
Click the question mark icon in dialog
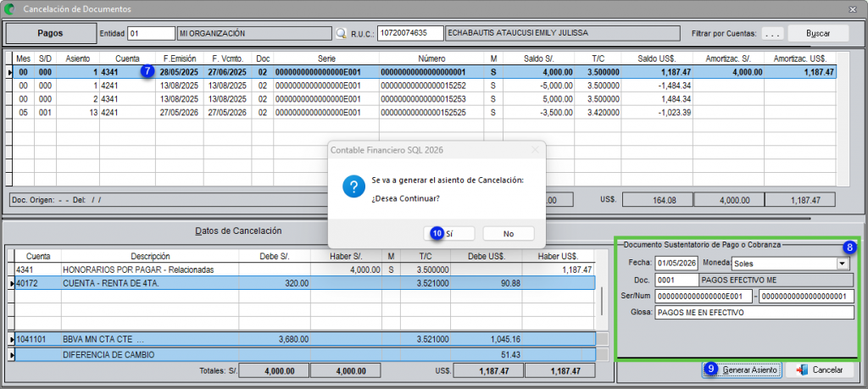point(353,188)
